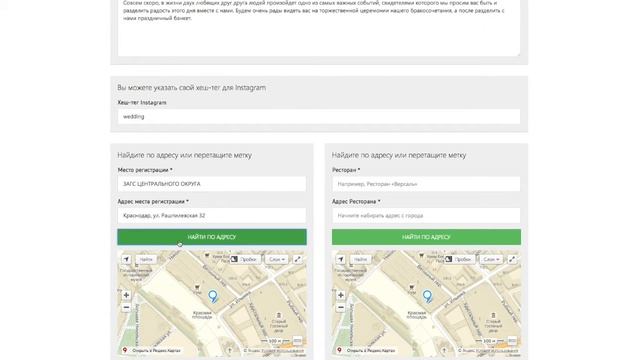Open registration map in Яндекс Карты
Viewport: 640px width, 360px height.
point(152,350)
